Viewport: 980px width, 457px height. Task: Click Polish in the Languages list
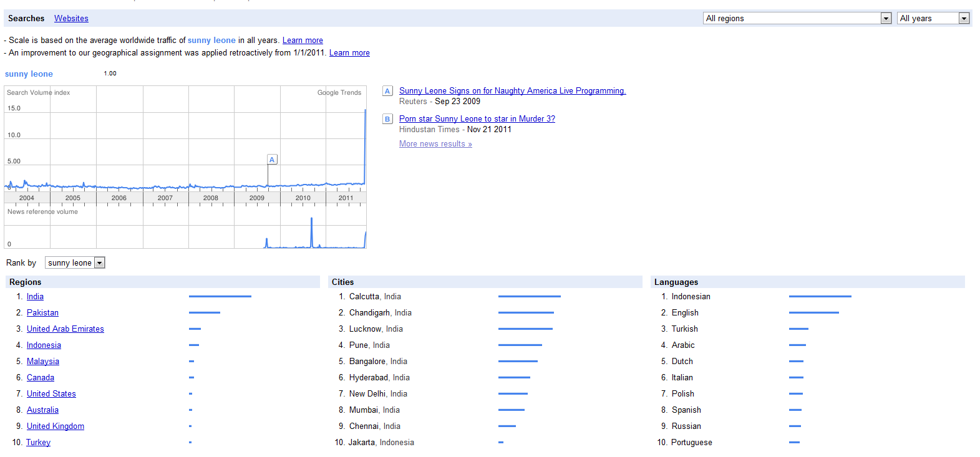[x=683, y=393]
